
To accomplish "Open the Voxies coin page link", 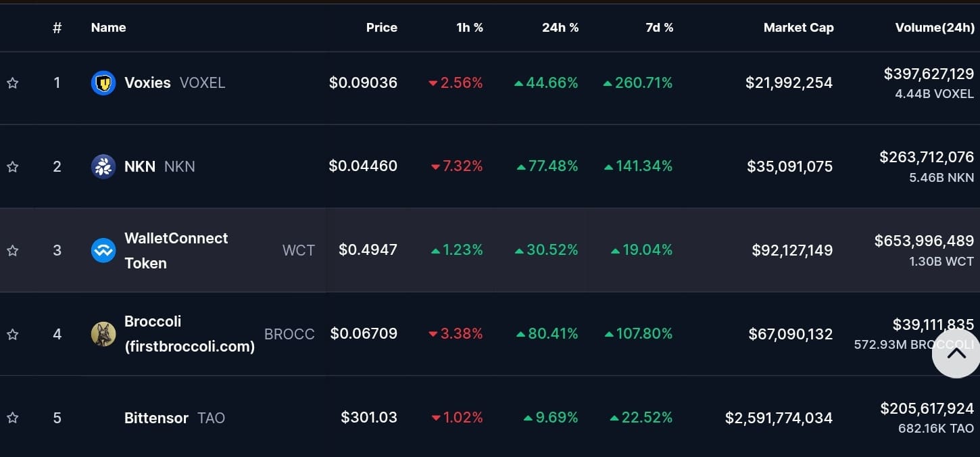I will point(147,82).
